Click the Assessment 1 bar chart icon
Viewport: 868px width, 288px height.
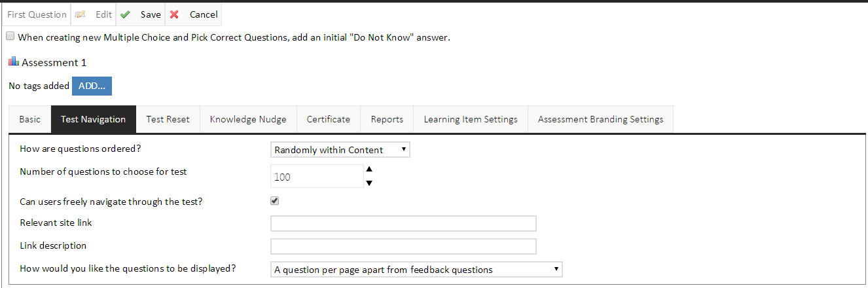pyautogui.click(x=14, y=62)
